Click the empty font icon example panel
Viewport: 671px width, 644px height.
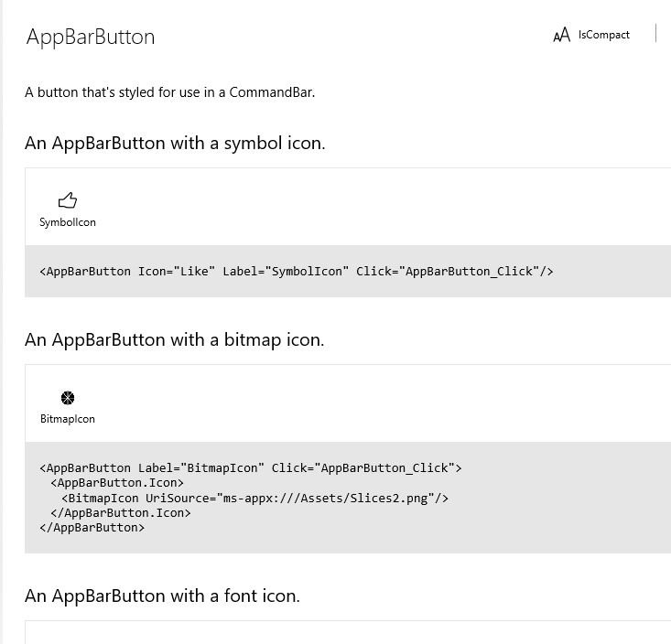[348, 633]
